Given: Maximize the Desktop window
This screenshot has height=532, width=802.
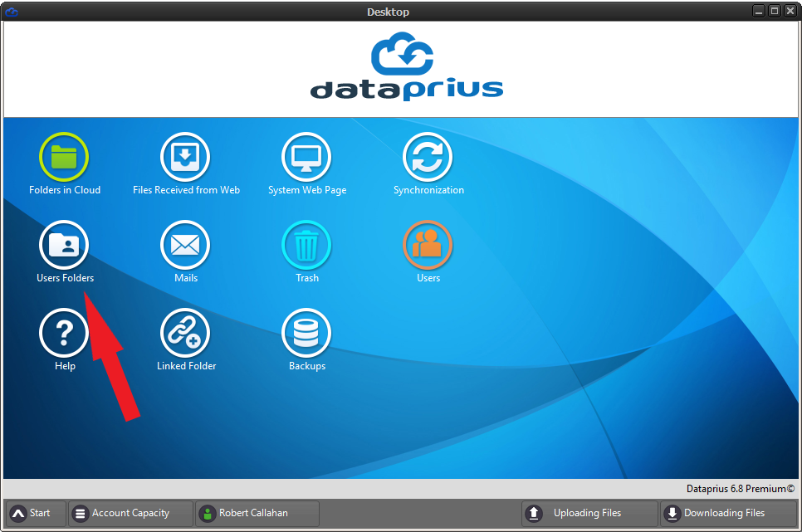Looking at the screenshot, I should (x=775, y=11).
